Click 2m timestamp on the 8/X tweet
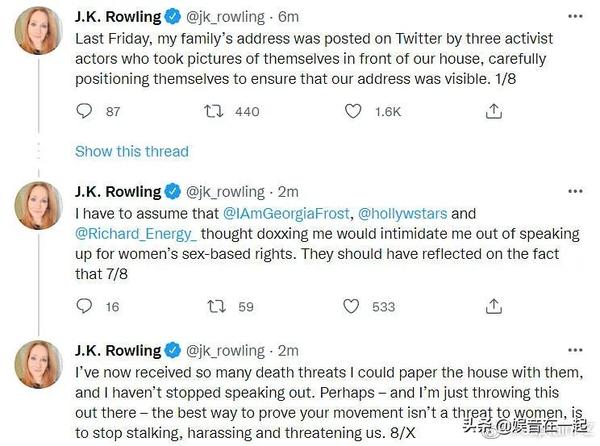The image size is (600, 446). [288, 350]
